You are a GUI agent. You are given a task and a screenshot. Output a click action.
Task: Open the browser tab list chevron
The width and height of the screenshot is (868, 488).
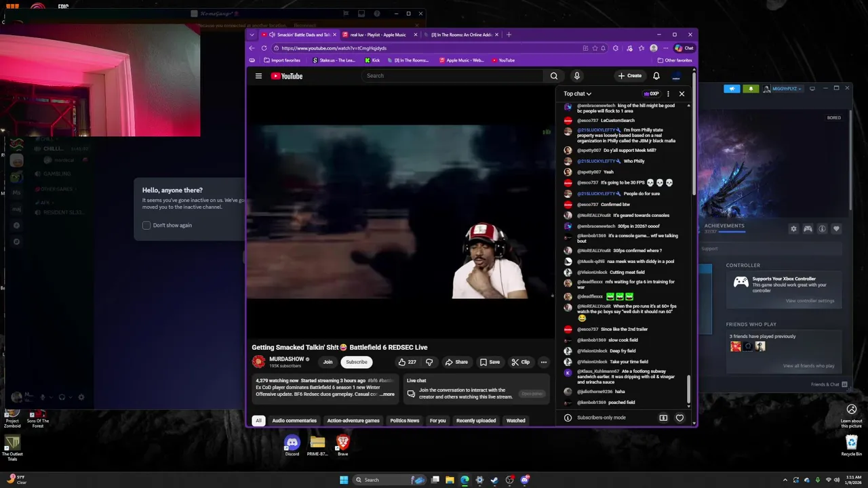[252, 35]
